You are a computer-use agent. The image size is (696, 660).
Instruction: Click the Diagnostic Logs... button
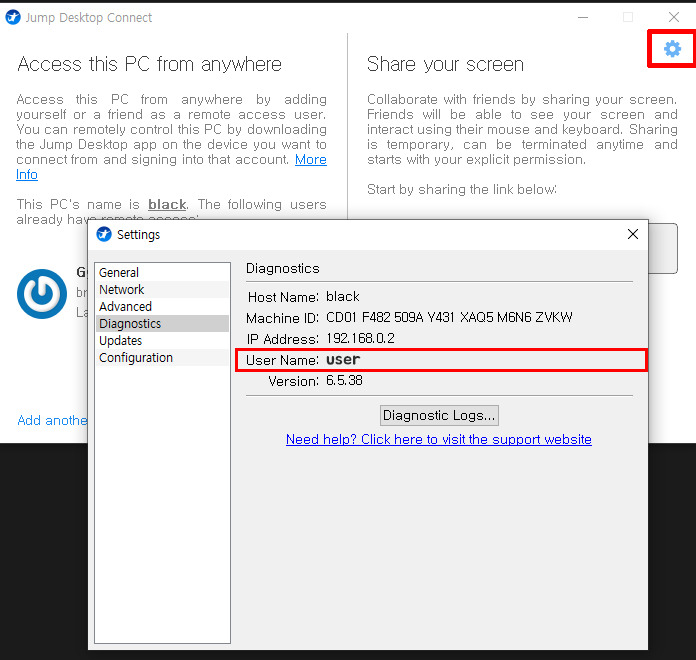click(x=439, y=415)
